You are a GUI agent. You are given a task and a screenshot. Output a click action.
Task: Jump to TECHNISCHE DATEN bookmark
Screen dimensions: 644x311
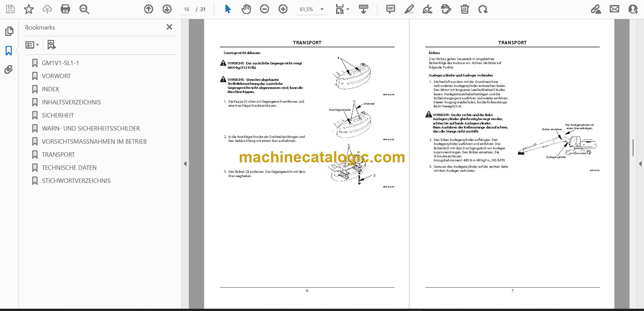(69, 167)
